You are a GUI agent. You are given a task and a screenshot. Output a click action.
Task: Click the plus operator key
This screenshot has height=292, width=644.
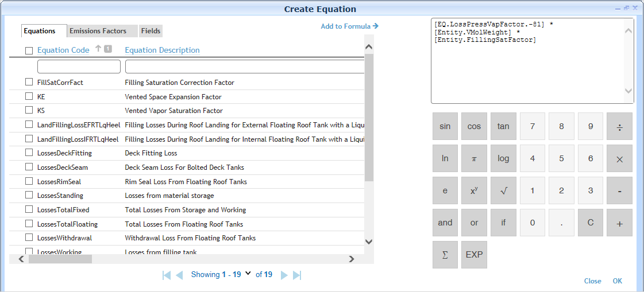pos(619,223)
